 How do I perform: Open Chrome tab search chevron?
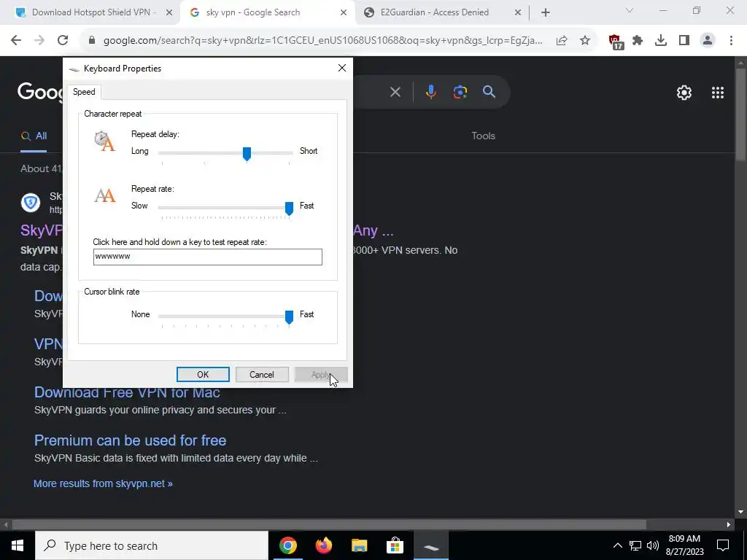coord(630,10)
